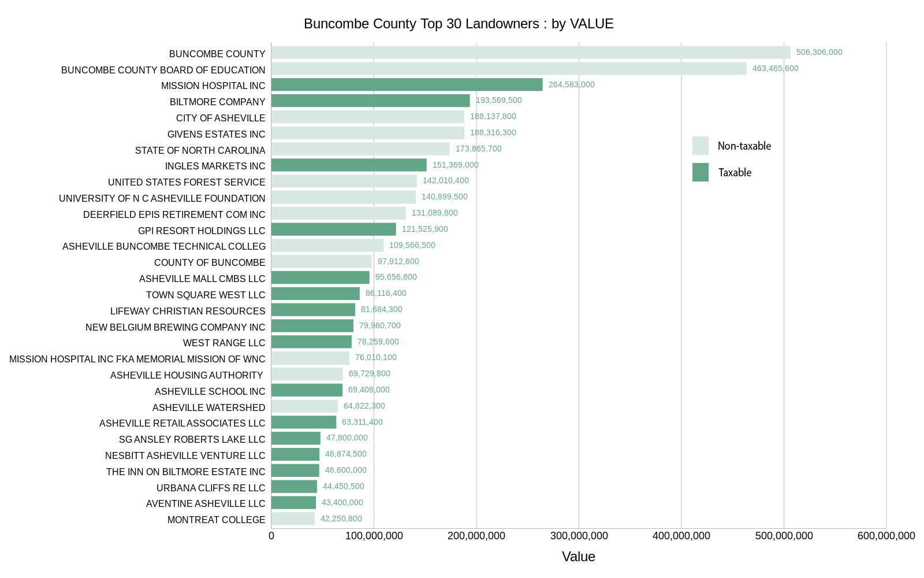Click the THE INN ON BILTMORE ESTATE INC label

185,472
